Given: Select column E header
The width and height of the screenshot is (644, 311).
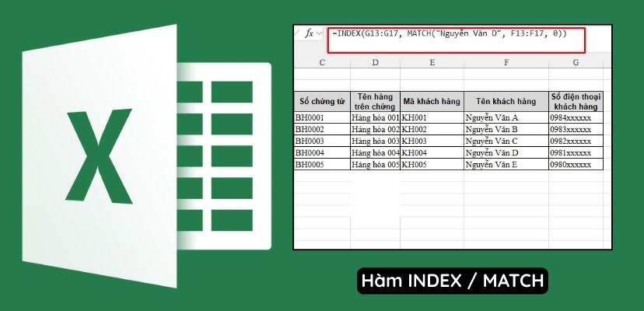Looking at the screenshot, I should pyautogui.click(x=432, y=62).
